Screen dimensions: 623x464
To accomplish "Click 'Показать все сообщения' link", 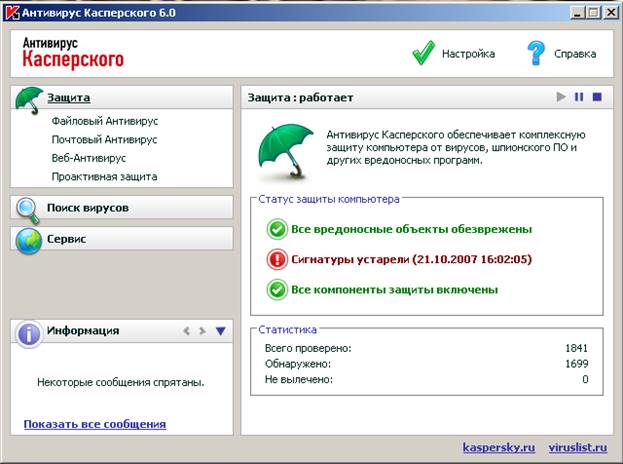I will (95, 424).
